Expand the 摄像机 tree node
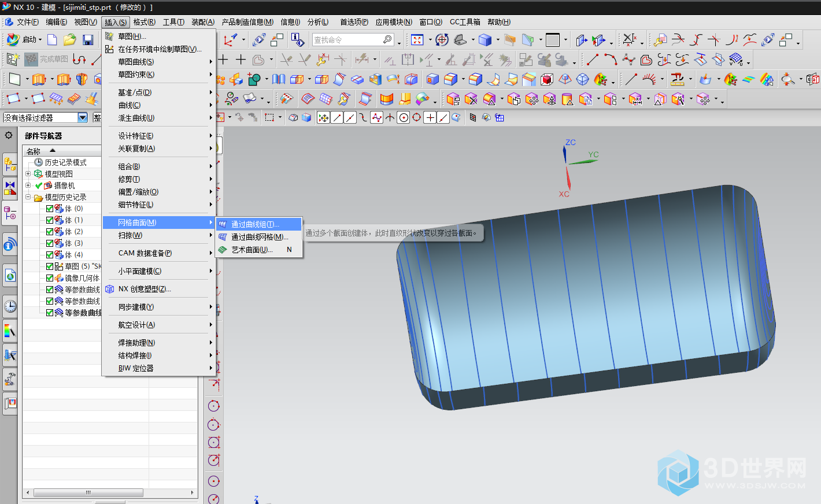 pyautogui.click(x=28, y=185)
